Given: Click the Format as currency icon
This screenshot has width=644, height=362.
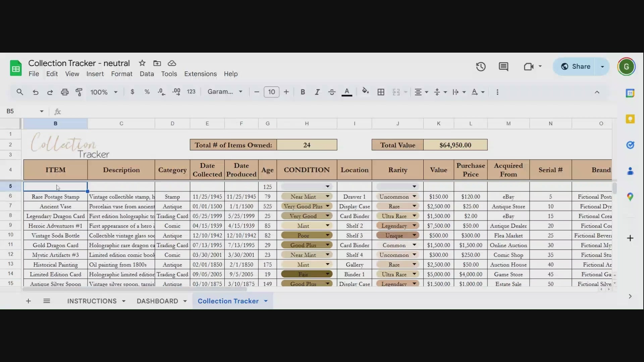Looking at the screenshot, I should 132,92.
